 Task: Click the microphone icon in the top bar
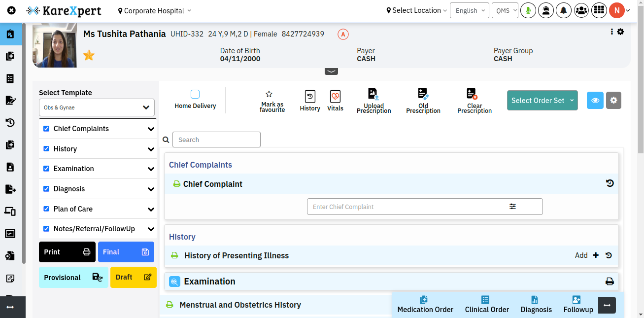(528, 10)
